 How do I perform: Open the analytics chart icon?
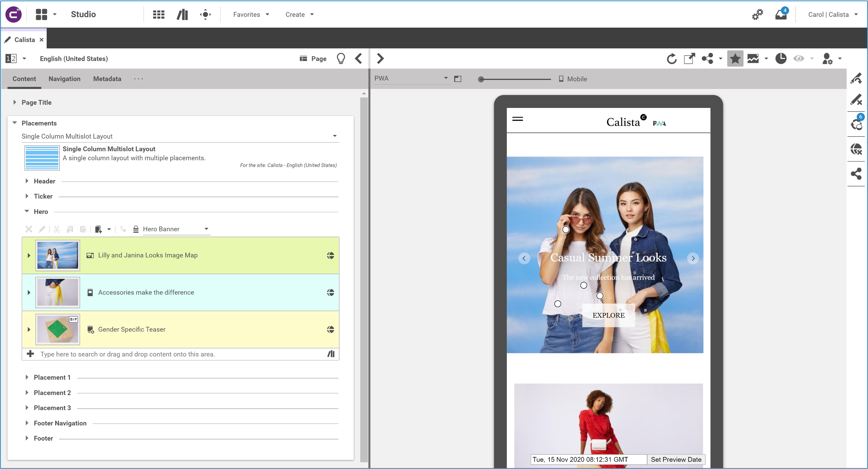(x=753, y=59)
